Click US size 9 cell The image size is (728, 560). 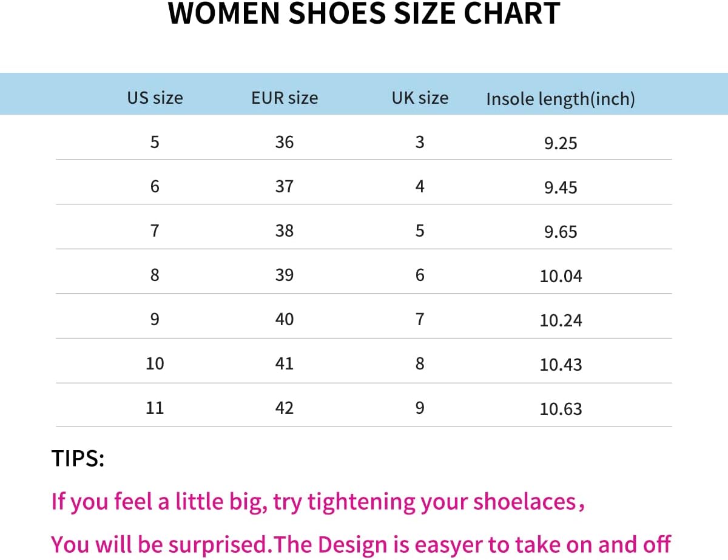pyautogui.click(x=155, y=319)
